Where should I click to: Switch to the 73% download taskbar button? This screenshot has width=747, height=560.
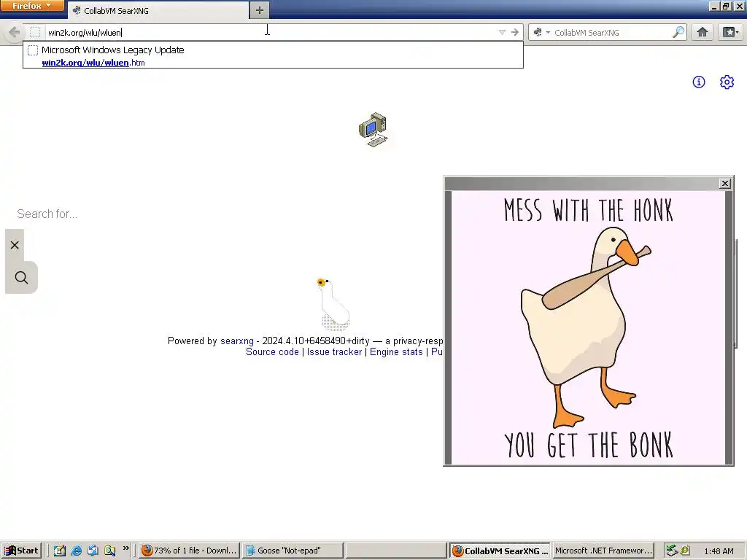coord(189,551)
